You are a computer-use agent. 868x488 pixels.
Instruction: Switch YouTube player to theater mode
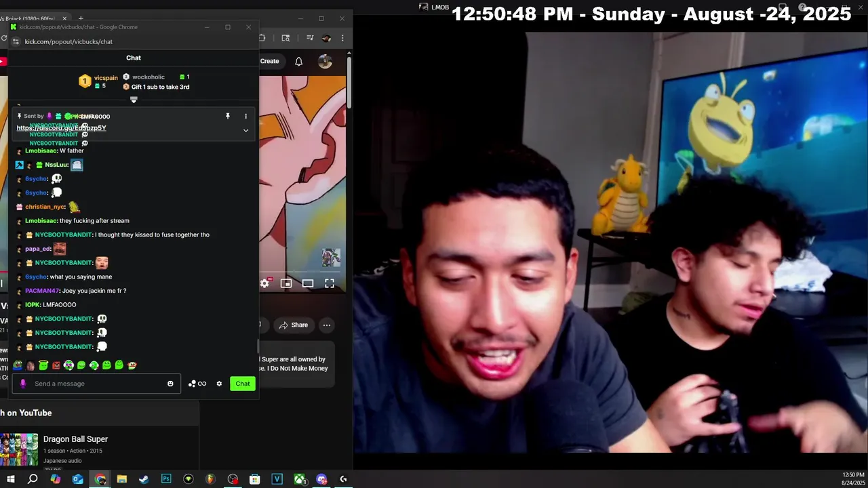[x=308, y=283]
